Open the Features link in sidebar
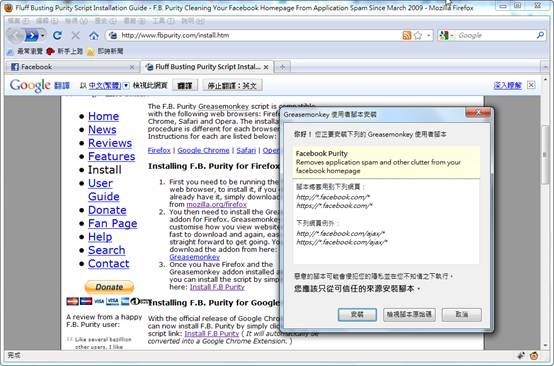The height and width of the screenshot is (366, 554). tap(111, 157)
